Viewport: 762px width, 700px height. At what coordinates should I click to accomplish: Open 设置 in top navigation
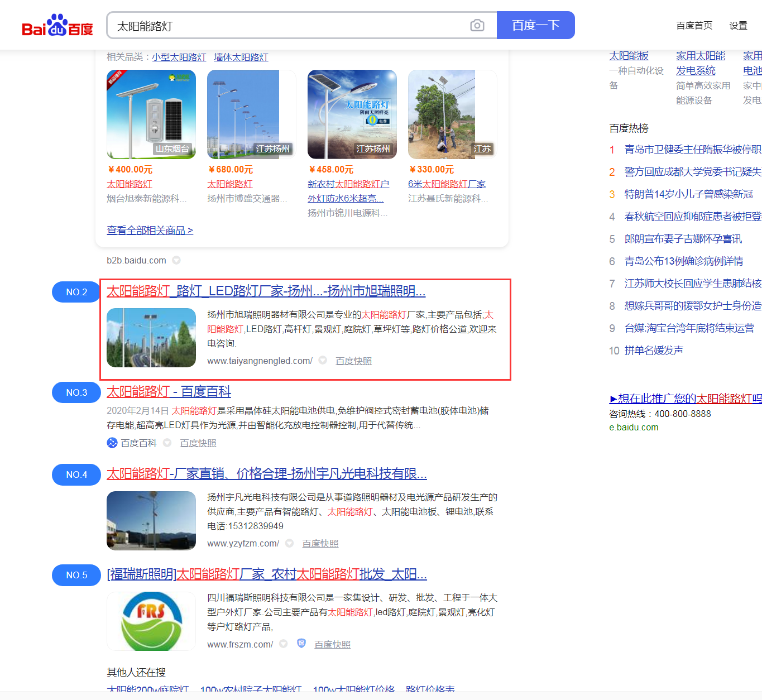738,26
